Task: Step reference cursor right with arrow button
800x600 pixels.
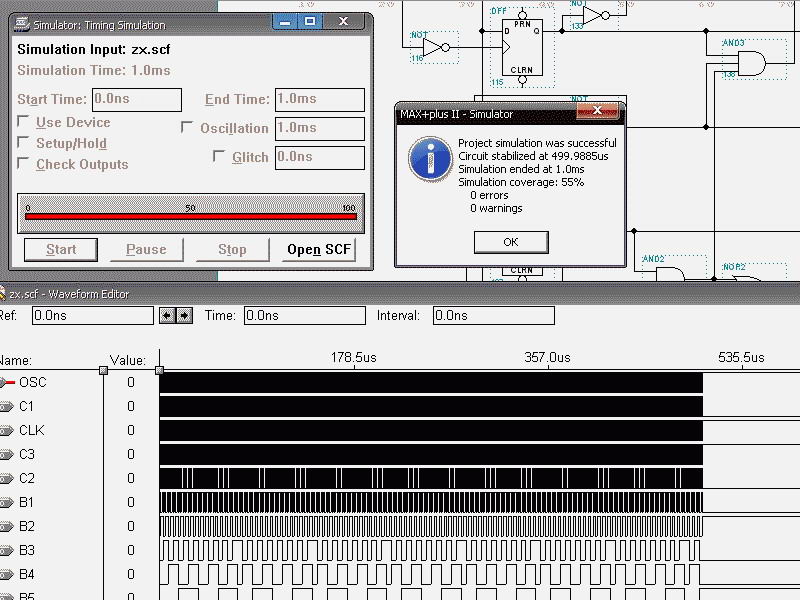Action: click(x=184, y=316)
